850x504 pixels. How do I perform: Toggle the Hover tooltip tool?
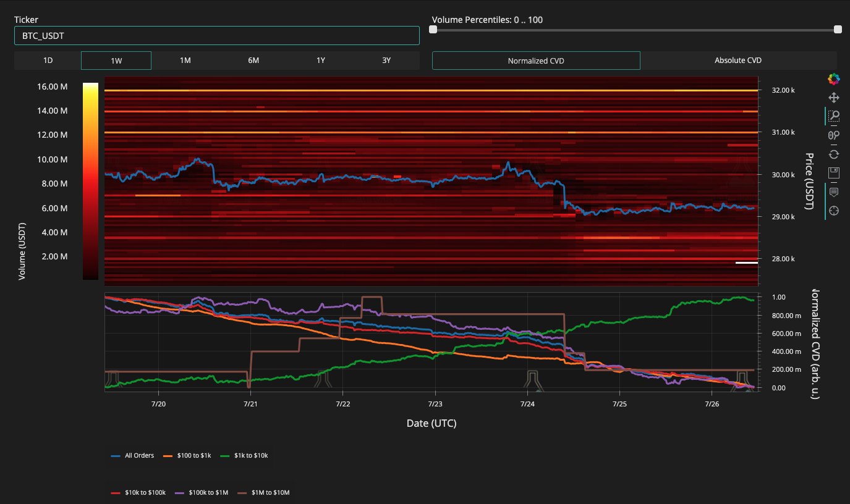833,192
